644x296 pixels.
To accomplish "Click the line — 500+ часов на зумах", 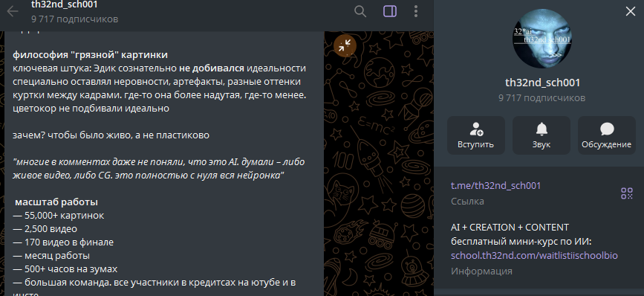I will point(65,269).
